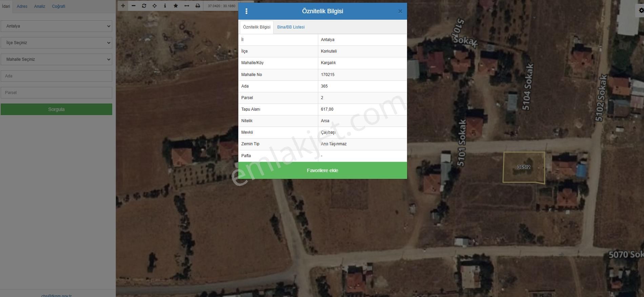Open the Bina/BB Listesi tab
This screenshot has width=644, height=297.
291,27
